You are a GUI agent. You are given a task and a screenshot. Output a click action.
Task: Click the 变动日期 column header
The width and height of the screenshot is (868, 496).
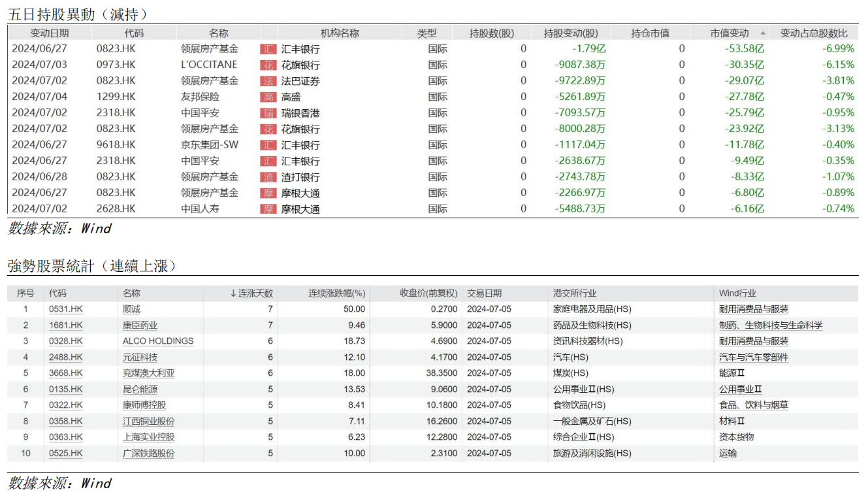50,33
